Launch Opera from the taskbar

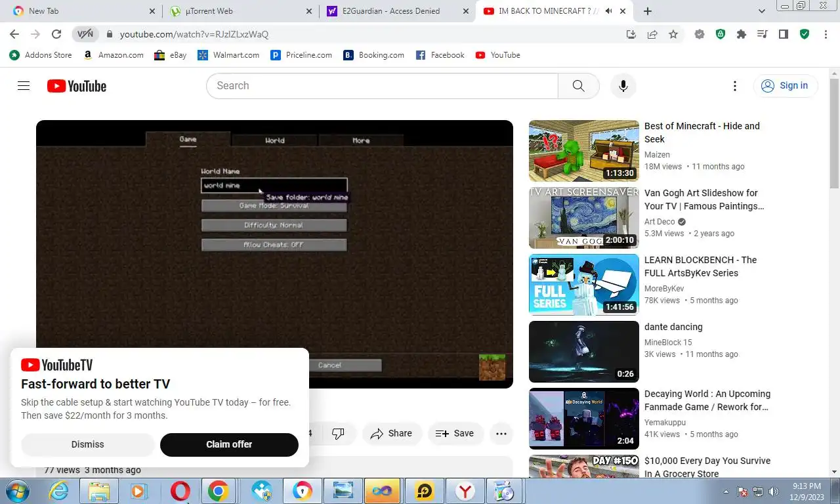[x=180, y=491]
